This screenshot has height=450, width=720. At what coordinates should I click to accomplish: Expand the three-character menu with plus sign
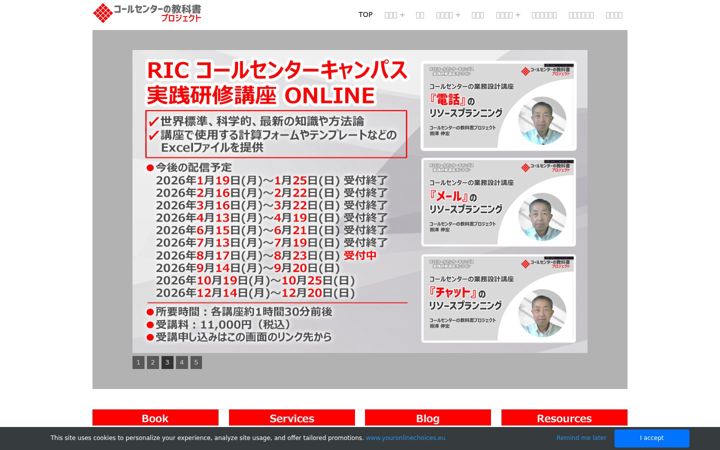(x=394, y=15)
